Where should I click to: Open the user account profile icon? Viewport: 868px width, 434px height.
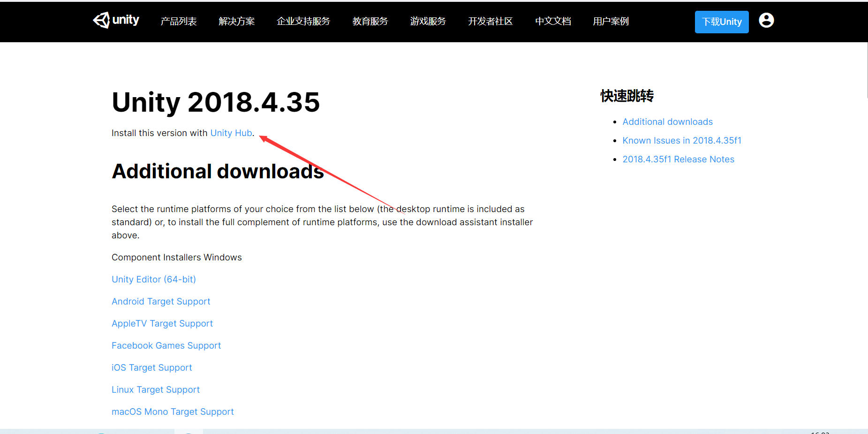[x=766, y=20]
